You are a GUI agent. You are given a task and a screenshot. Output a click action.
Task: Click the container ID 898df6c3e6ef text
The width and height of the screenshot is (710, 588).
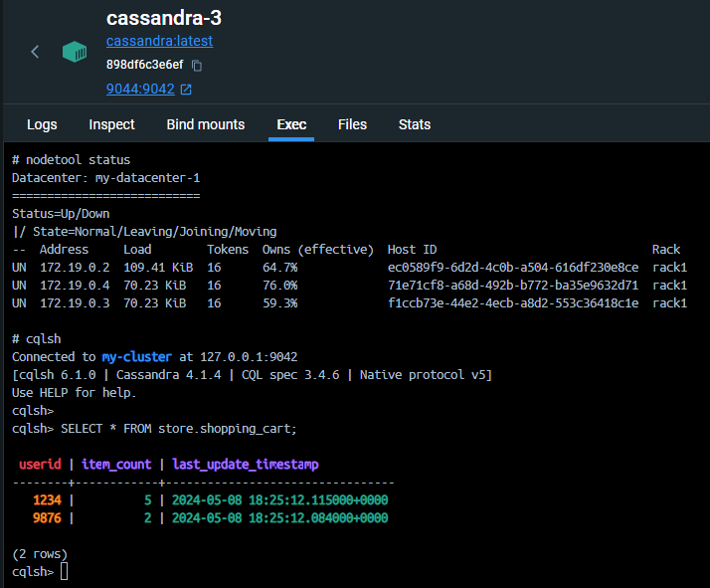145,65
